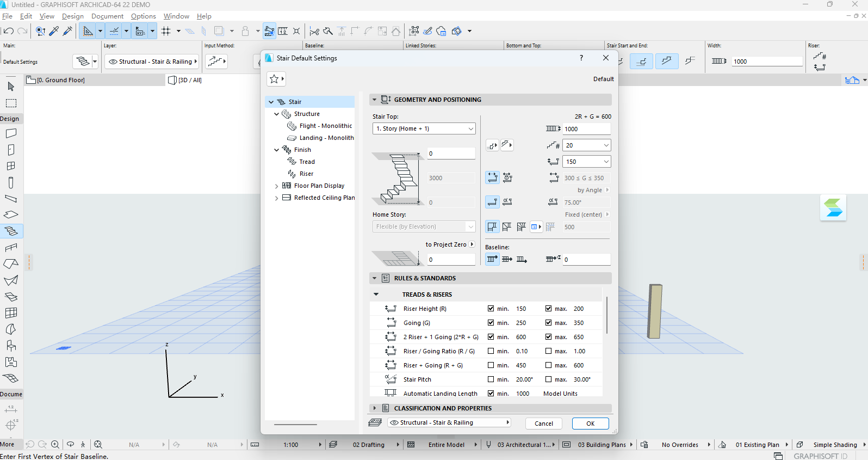Toggle Riser Height max checkbox

pos(548,309)
